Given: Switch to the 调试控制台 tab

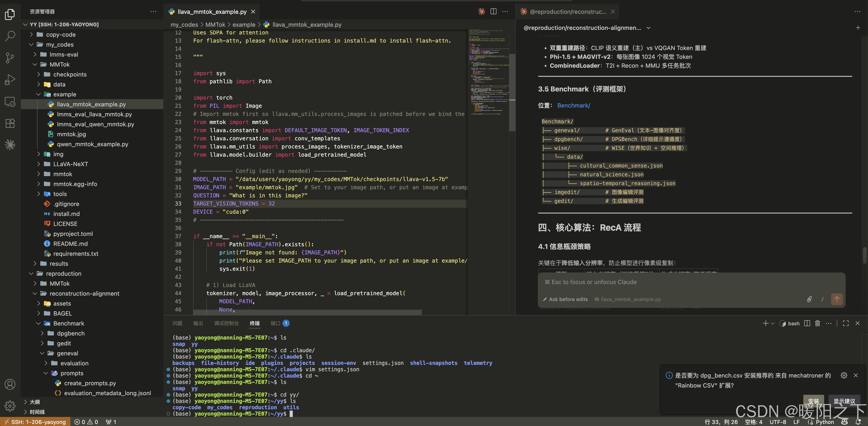Looking at the screenshot, I should coord(226,323).
